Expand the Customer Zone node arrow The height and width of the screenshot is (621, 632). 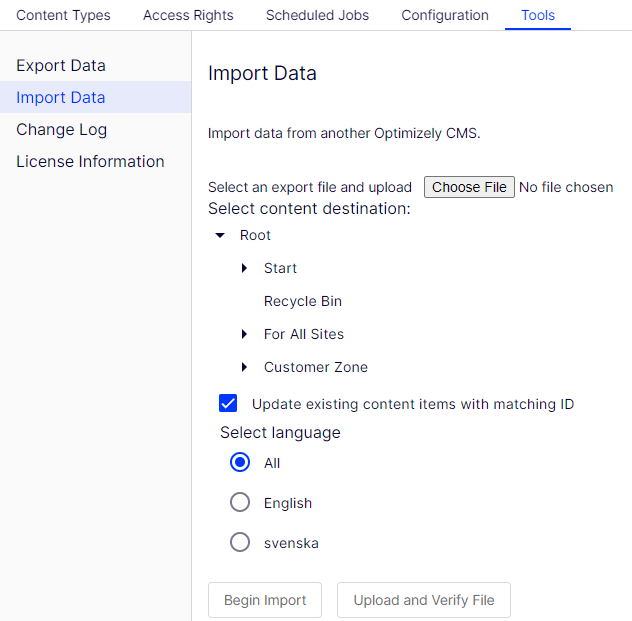(x=244, y=367)
